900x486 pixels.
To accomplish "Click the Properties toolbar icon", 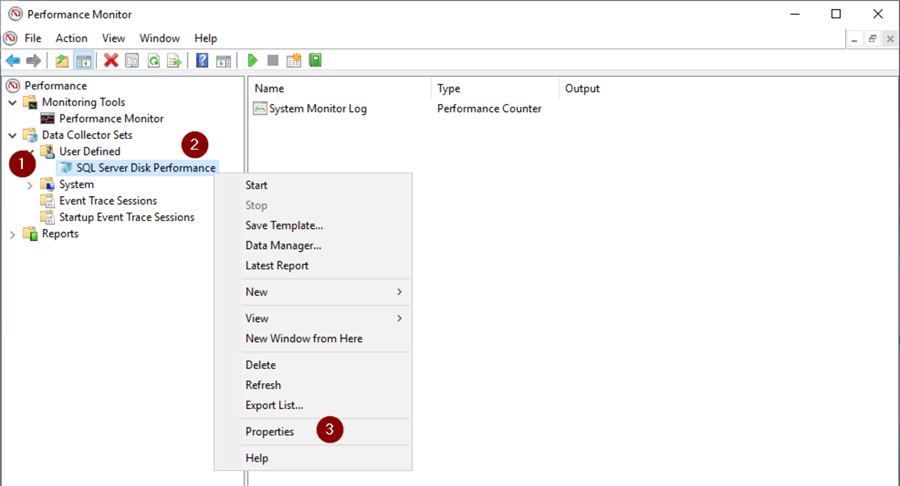I will 132,60.
